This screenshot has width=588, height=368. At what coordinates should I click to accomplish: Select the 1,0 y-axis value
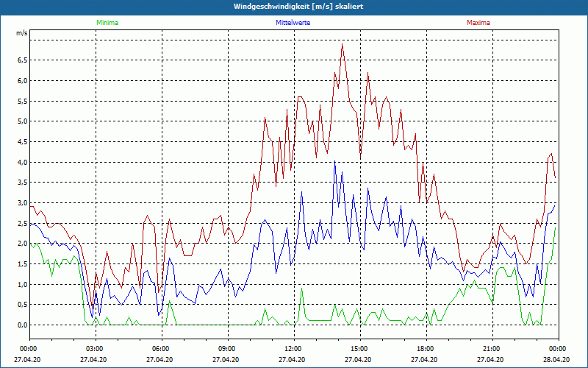click(23, 284)
